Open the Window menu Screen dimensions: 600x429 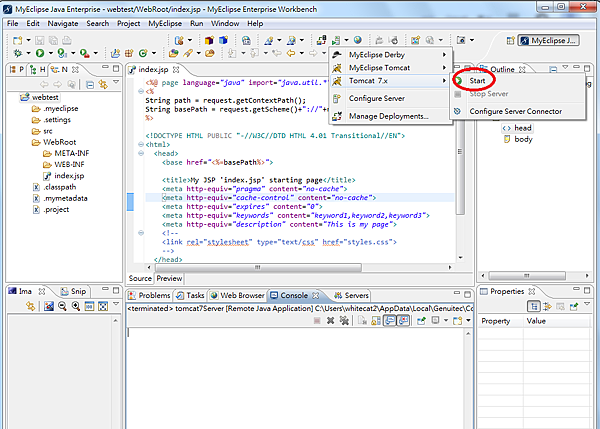225,23
